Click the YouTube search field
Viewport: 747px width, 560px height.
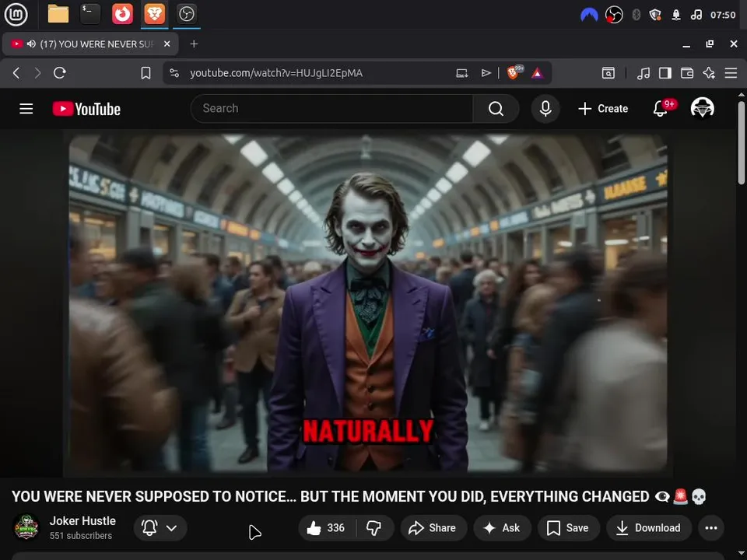(x=331, y=109)
